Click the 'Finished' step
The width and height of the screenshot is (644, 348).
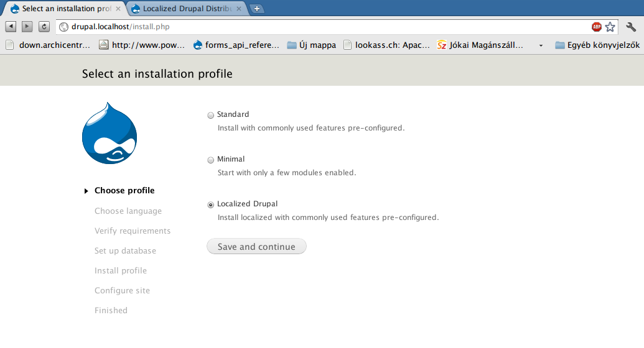[111, 310]
